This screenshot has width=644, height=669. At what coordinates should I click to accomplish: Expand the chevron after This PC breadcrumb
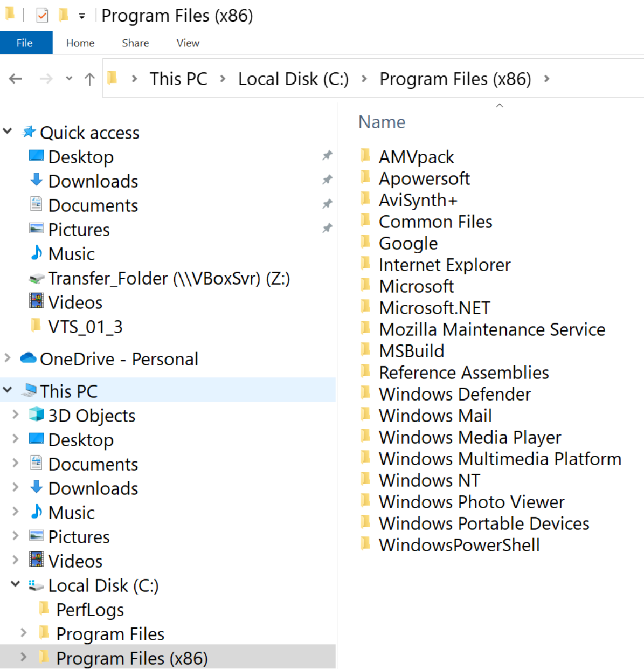point(223,79)
